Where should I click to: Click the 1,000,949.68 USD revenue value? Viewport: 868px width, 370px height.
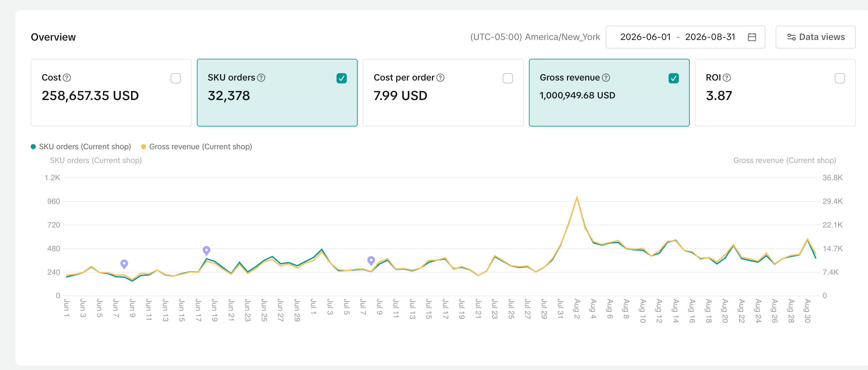click(x=577, y=95)
